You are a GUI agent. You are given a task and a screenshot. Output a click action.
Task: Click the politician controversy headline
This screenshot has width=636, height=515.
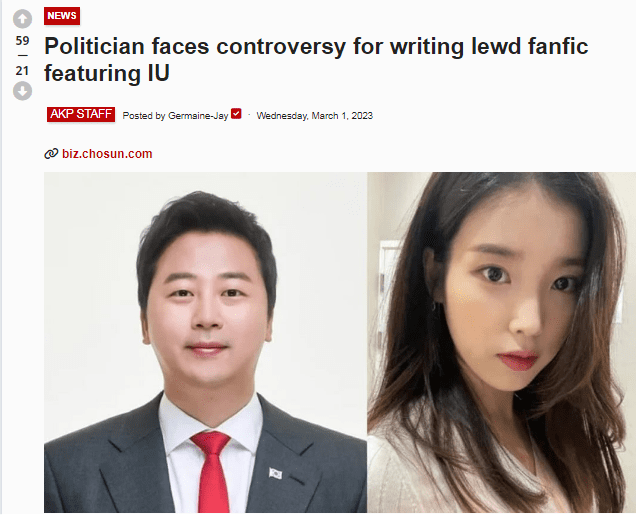(x=316, y=59)
